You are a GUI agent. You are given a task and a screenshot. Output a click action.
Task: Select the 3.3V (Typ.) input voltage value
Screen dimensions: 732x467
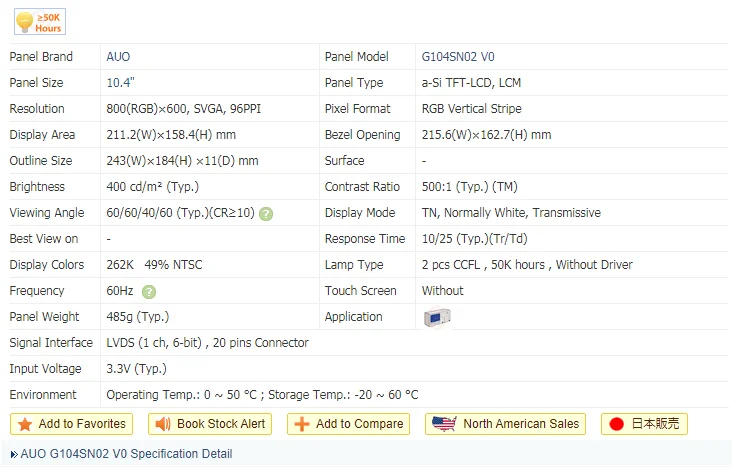(x=136, y=369)
